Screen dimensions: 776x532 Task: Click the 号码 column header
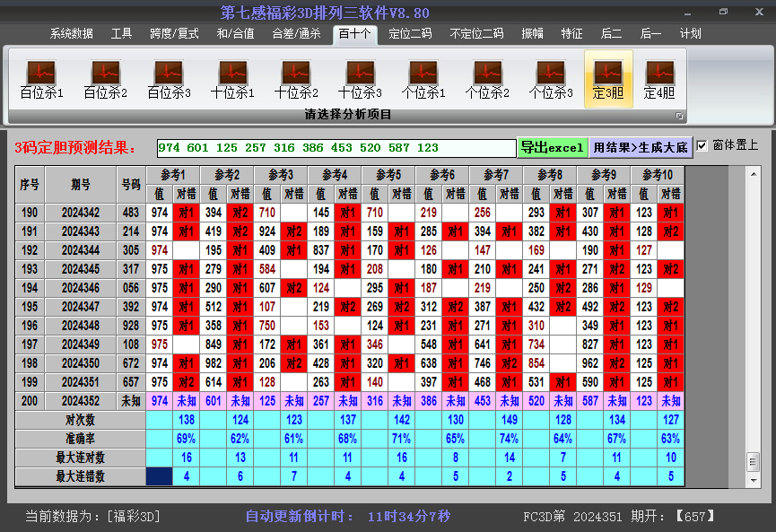[131, 185]
